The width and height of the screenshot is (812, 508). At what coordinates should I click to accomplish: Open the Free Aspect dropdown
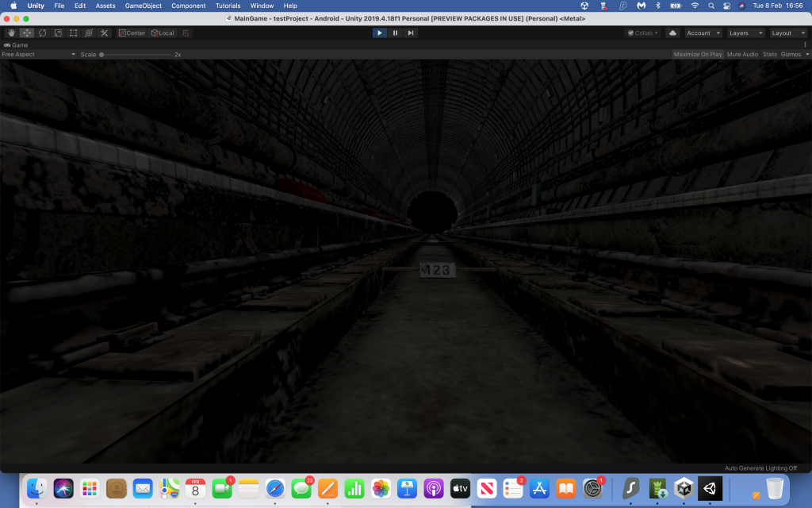(39, 55)
